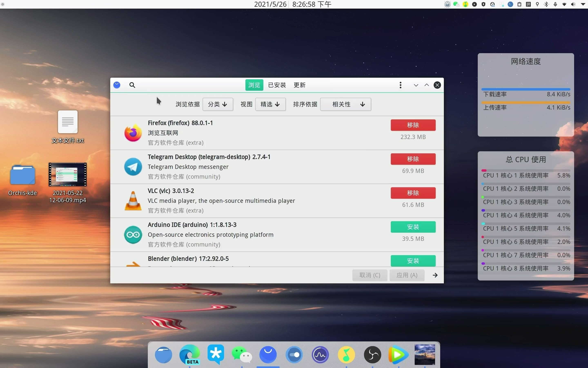Open the volume tray icon
This screenshot has width=588, height=368.
point(573,4)
